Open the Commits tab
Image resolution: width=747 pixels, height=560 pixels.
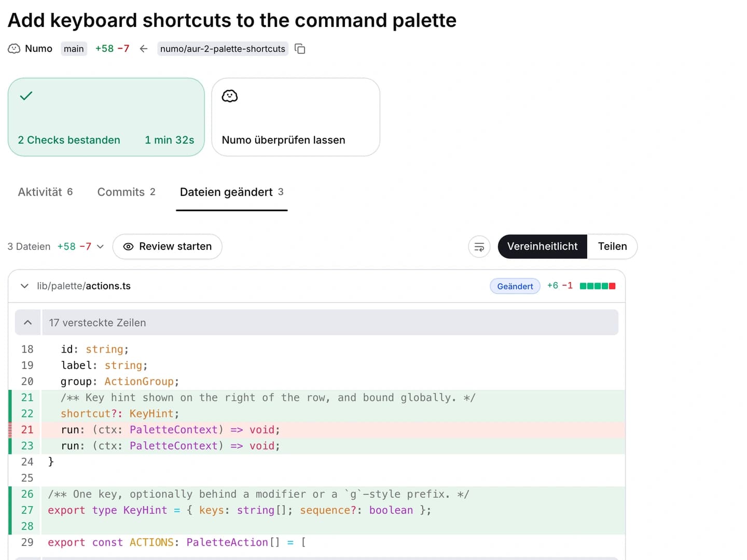coord(127,192)
